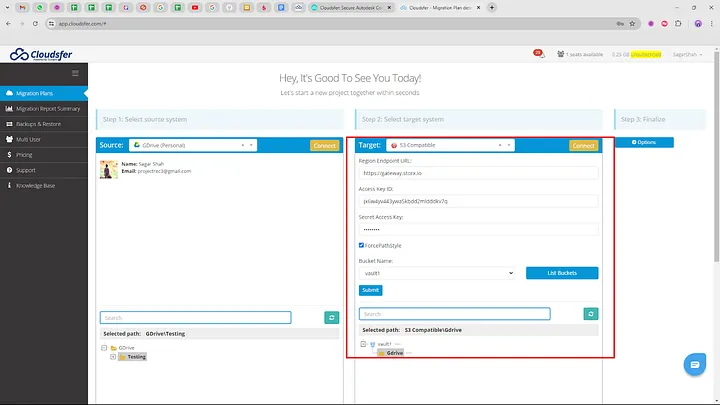
Task: Open the Chrome profile avatar
Action: point(698,23)
